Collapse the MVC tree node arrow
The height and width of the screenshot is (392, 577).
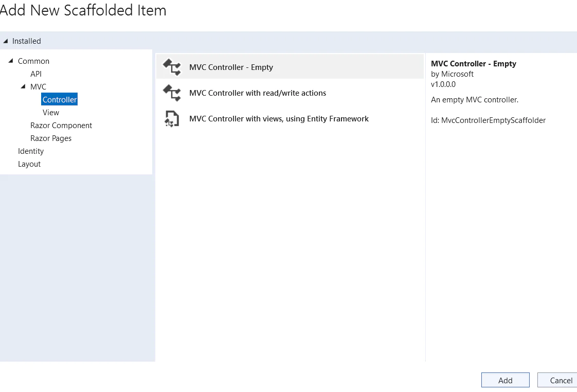[x=23, y=86]
